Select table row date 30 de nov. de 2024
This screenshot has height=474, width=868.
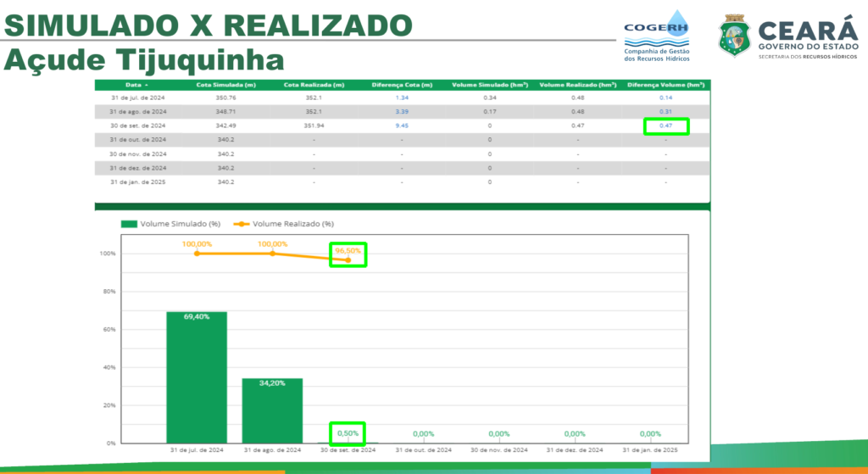pos(138,154)
